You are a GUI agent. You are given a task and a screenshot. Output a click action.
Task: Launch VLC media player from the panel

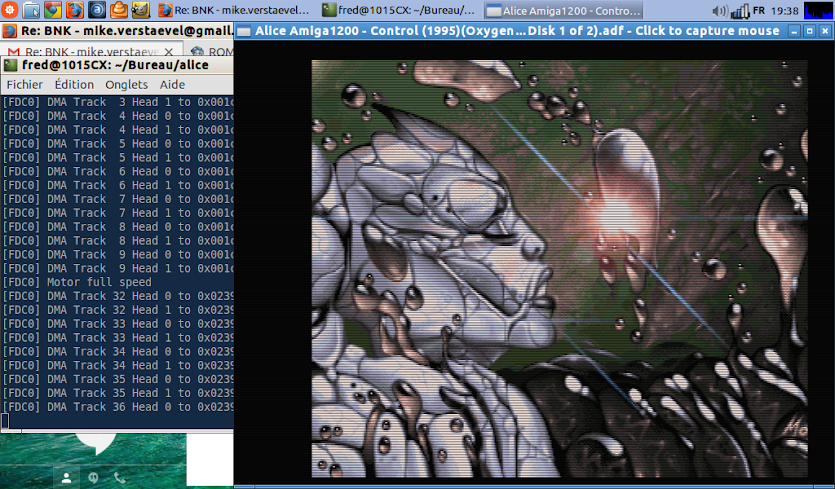[x=118, y=10]
